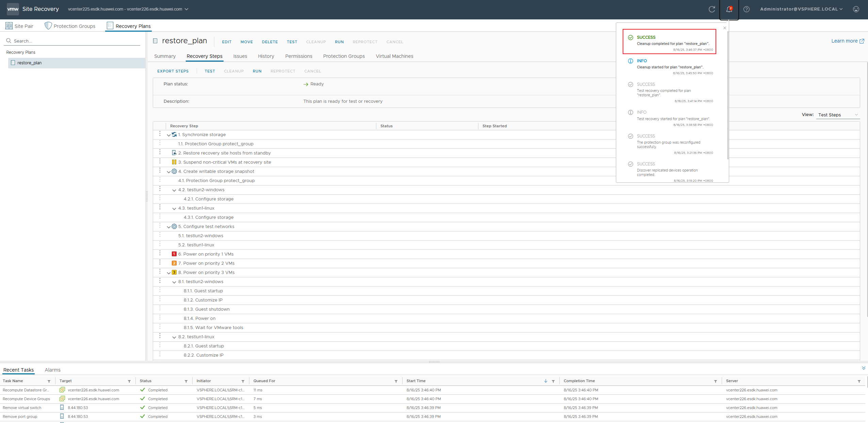Image resolution: width=868 pixels, height=423 pixels.
Task: Sort Start Time column descending arrow
Action: tap(546, 381)
